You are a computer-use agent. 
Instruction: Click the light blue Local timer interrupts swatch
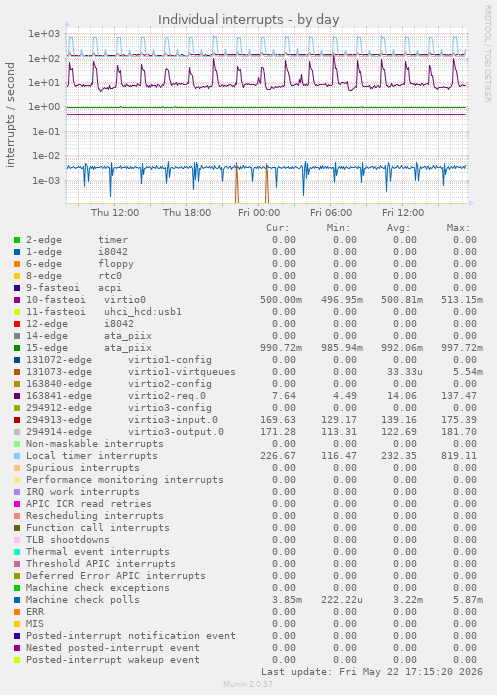click(17, 456)
